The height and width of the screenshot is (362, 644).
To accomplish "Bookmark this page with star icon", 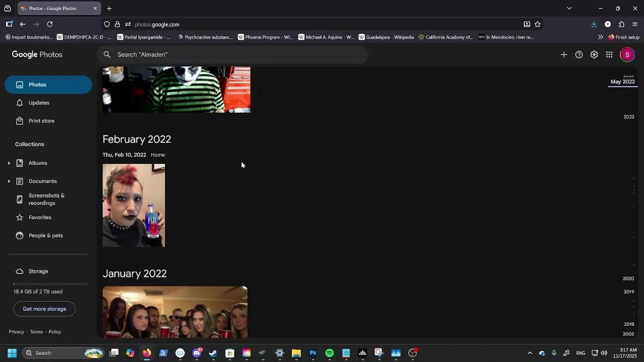I will click(x=538, y=24).
